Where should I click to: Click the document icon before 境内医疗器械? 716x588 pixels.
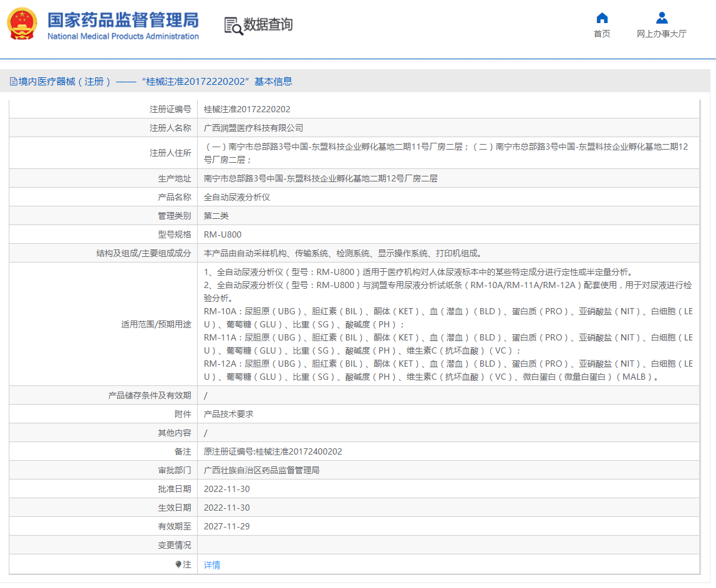[x=13, y=82]
